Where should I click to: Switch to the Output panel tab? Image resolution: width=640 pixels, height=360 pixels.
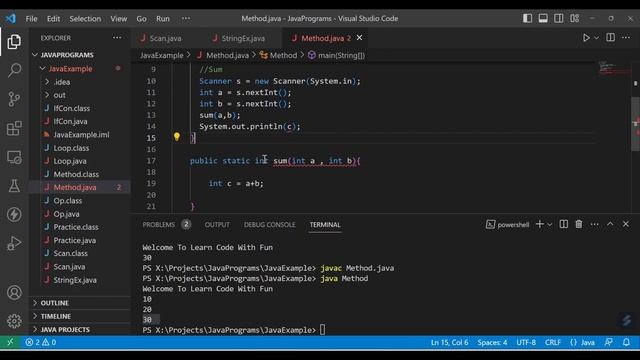217,224
